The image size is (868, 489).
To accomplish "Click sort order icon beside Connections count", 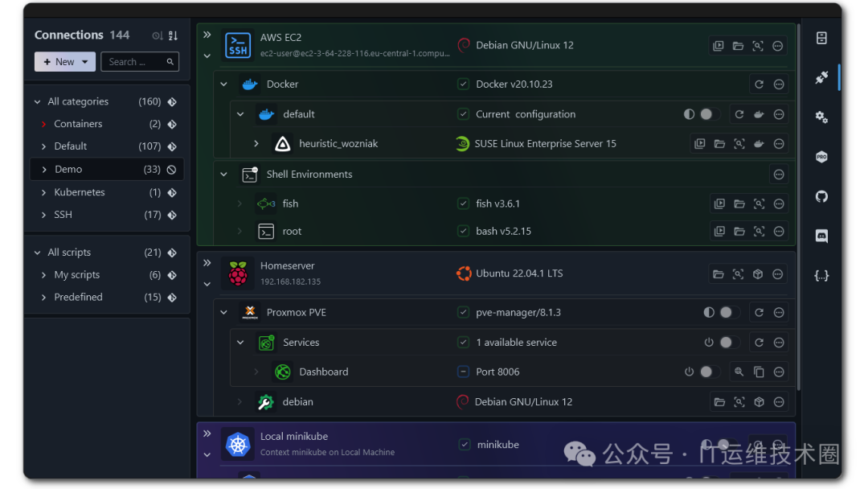I will click(174, 35).
